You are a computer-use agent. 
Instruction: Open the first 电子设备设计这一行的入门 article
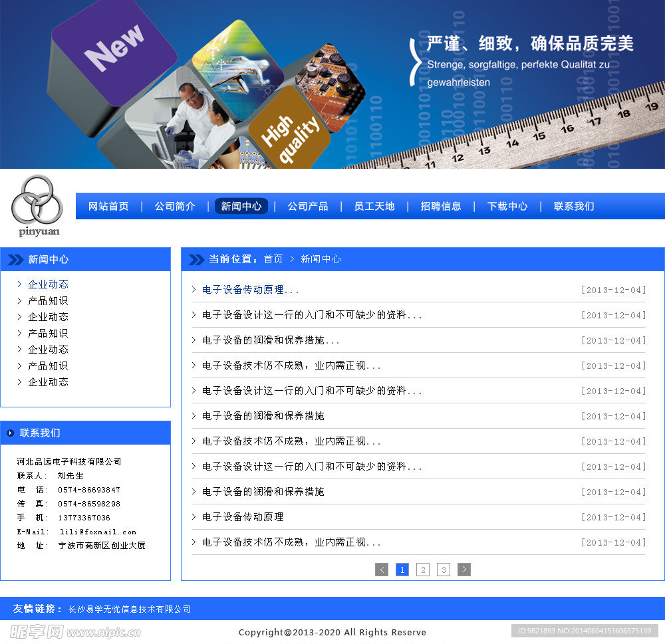pyautogui.click(x=312, y=314)
